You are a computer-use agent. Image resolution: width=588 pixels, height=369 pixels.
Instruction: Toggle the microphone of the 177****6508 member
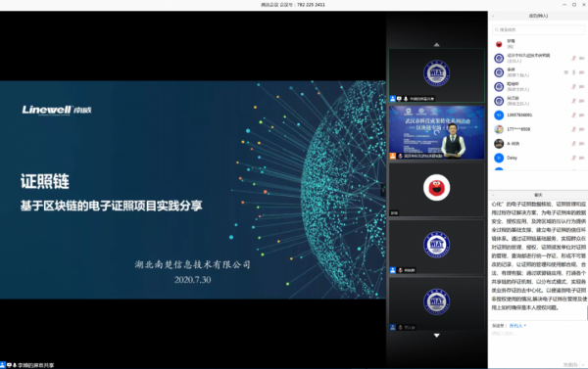(x=573, y=129)
